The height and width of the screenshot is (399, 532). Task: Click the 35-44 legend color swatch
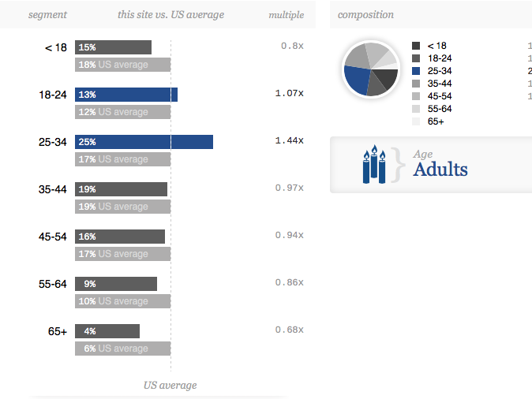(x=416, y=84)
